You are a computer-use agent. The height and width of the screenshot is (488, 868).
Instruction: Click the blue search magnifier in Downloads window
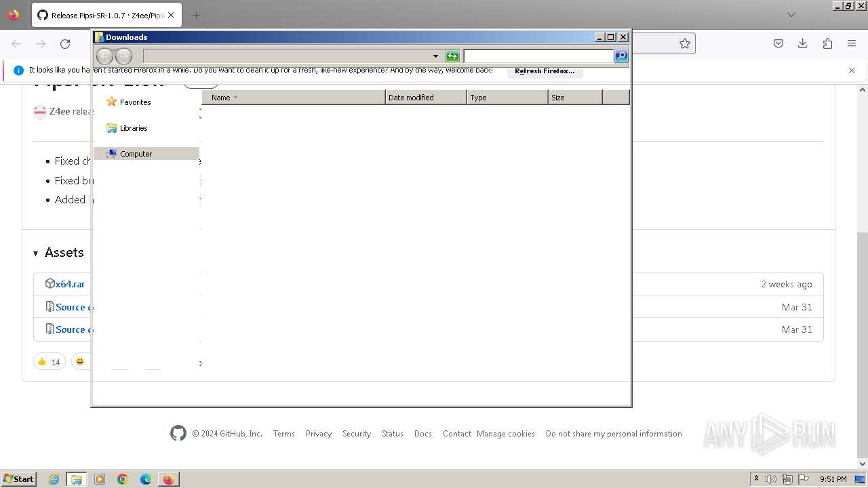click(x=621, y=56)
